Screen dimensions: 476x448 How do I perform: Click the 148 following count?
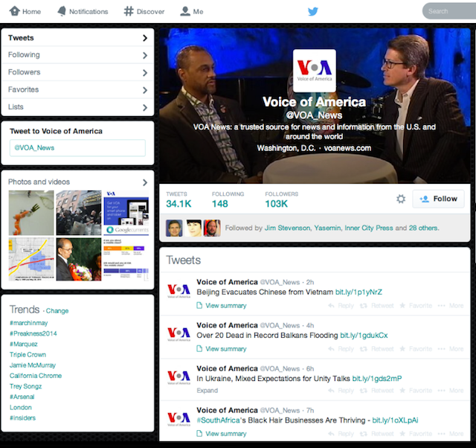tap(220, 204)
